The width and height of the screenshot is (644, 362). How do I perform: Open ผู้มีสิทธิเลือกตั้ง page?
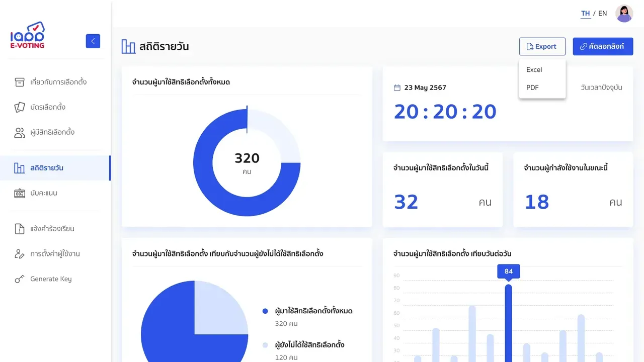(55, 132)
